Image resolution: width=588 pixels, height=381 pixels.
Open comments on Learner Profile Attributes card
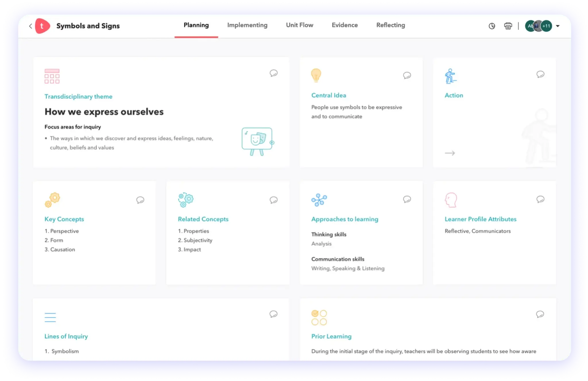[540, 199]
